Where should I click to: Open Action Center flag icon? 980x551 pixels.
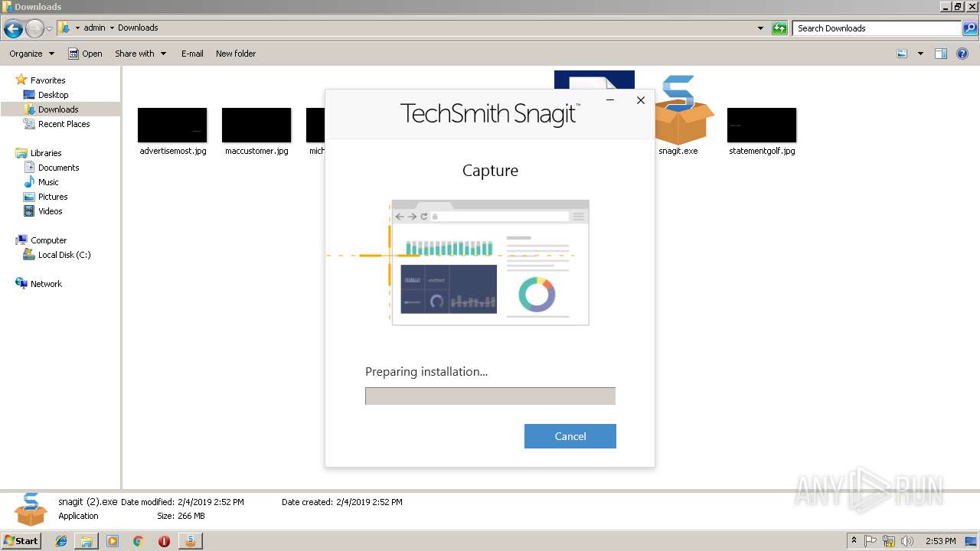pos(871,541)
